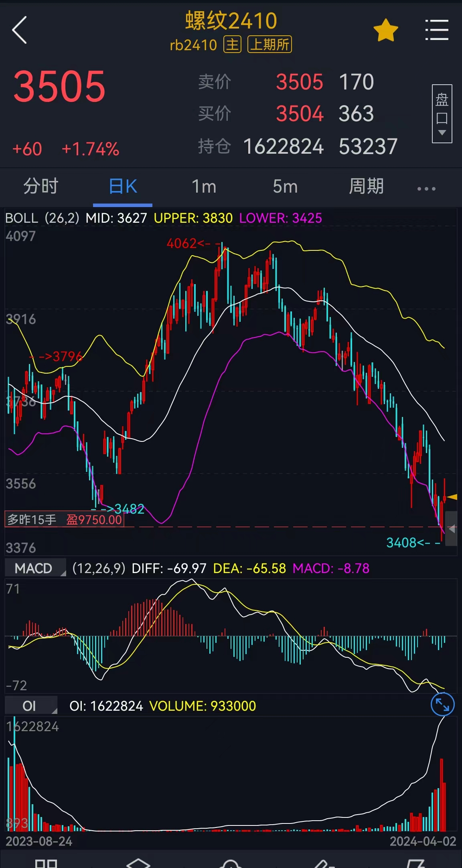This screenshot has height=868, width=462.
Task: Tap the cloud icon in bottom bar
Action: [230, 863]
